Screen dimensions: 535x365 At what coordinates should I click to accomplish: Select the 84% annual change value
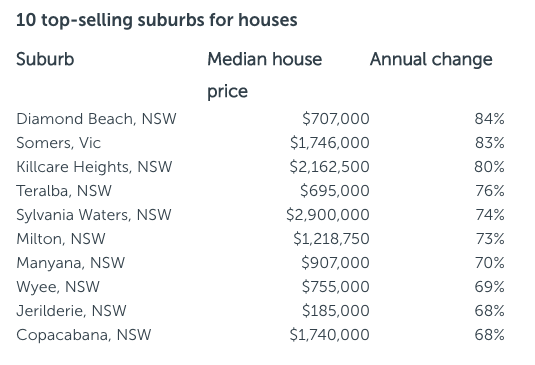[490, 119]
